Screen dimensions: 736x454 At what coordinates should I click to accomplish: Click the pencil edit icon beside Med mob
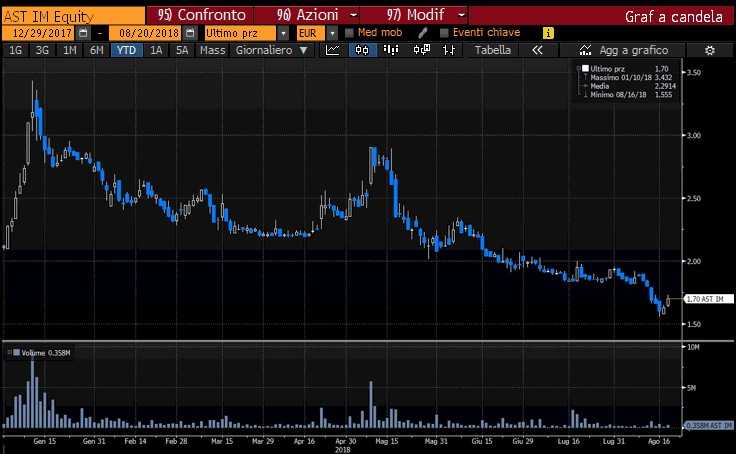[423, 33]
